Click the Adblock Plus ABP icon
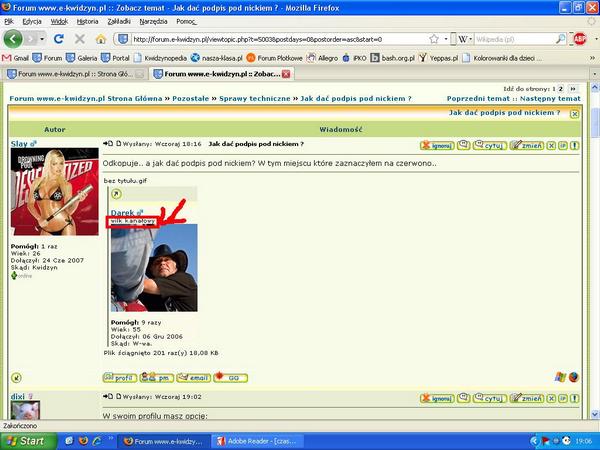600x450 pixels. coord(578,39)
